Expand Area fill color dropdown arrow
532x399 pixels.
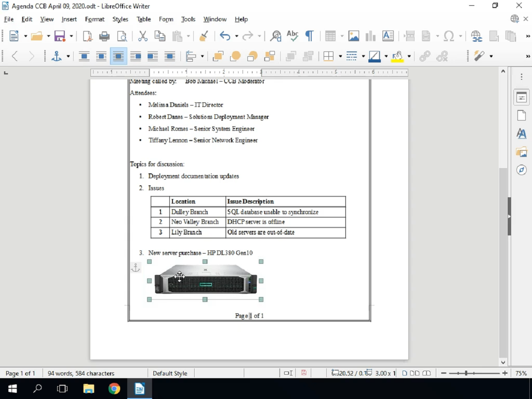(409, 56)
